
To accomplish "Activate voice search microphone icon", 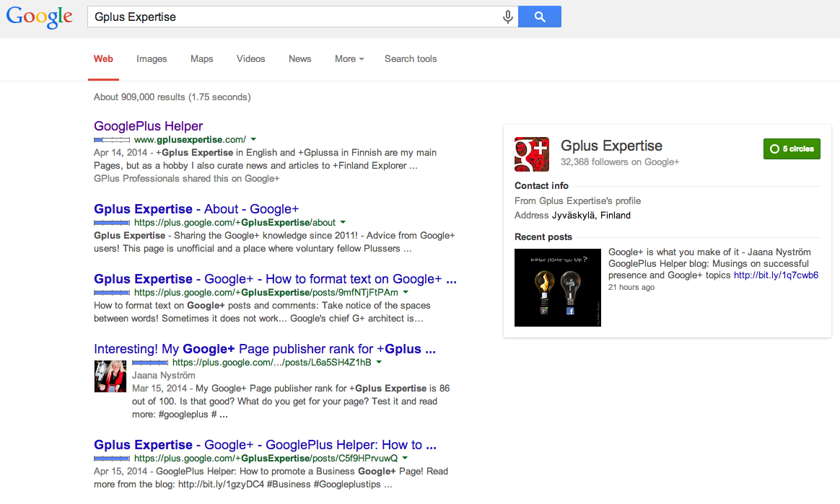I will (507, 17).
